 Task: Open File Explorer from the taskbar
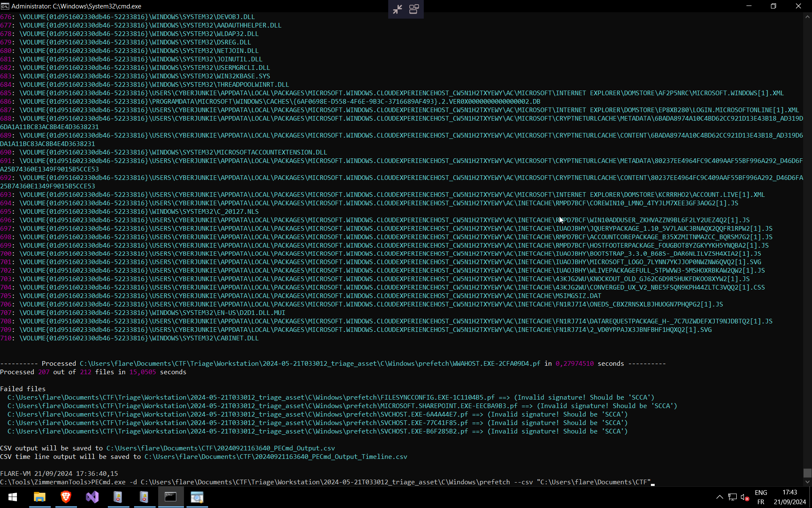(x=39, y=497)
